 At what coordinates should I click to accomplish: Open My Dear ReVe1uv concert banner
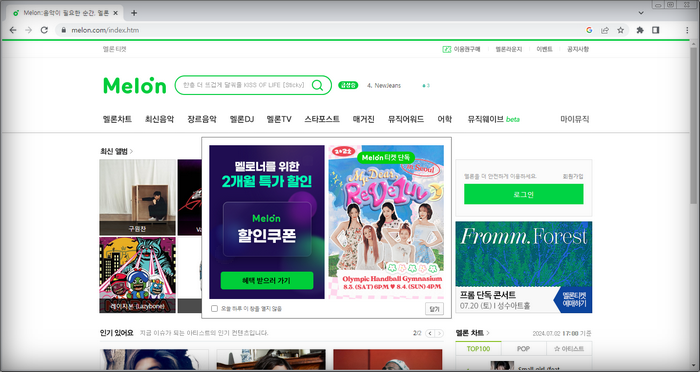point(386,222)
